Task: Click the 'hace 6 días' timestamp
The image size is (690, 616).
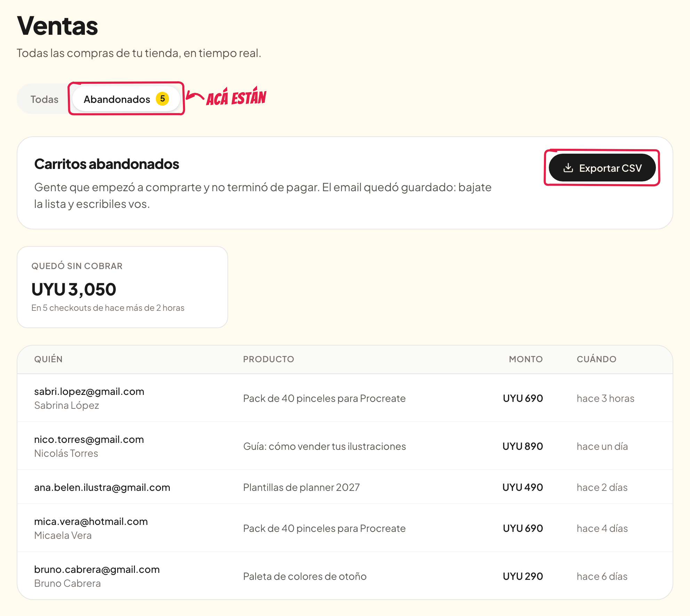Action: (602, 576)
